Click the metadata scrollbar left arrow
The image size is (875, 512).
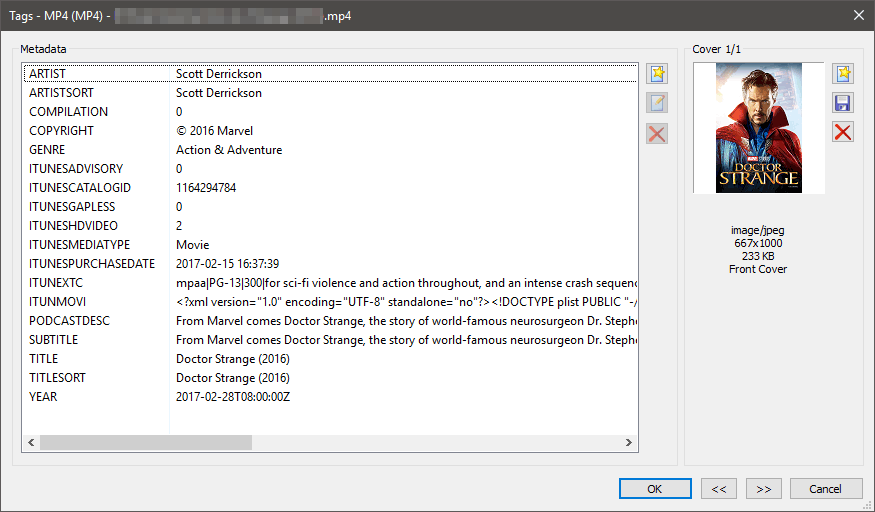[x=31, y=442]
